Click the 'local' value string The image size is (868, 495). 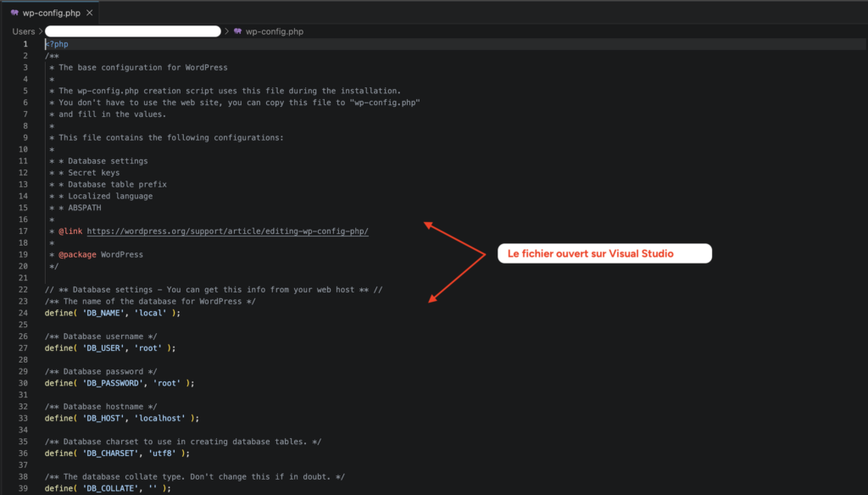click(150, 314)
